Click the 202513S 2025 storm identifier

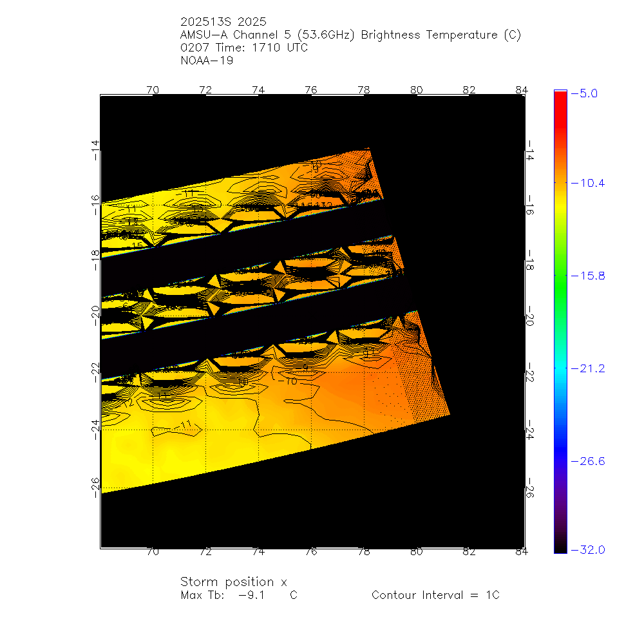(223, 23)
